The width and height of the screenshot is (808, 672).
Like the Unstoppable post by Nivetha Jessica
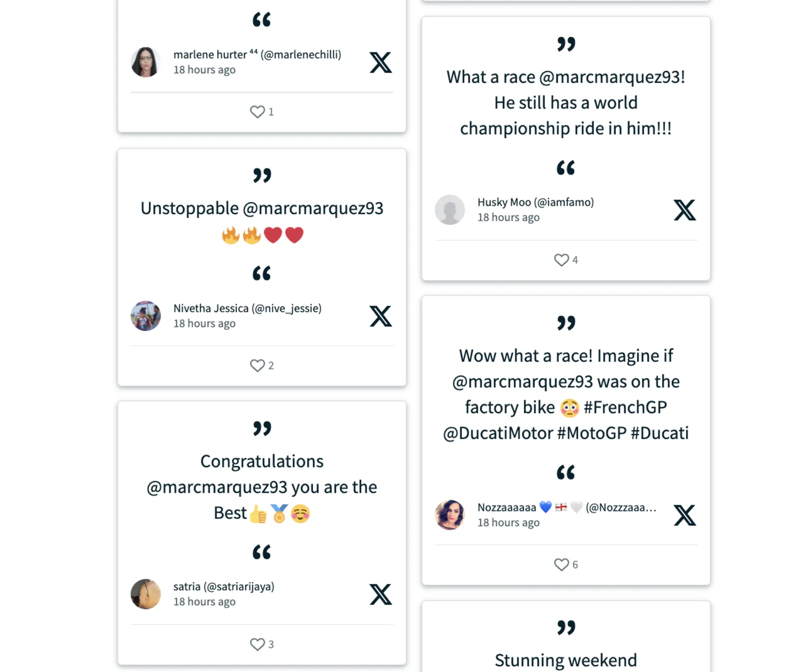click(257, 365)
